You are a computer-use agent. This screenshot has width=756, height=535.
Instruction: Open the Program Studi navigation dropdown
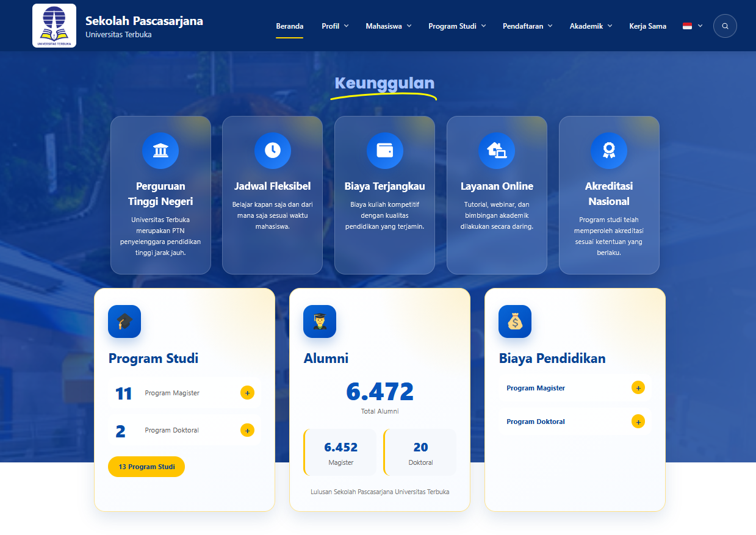[x=457, y=26]
